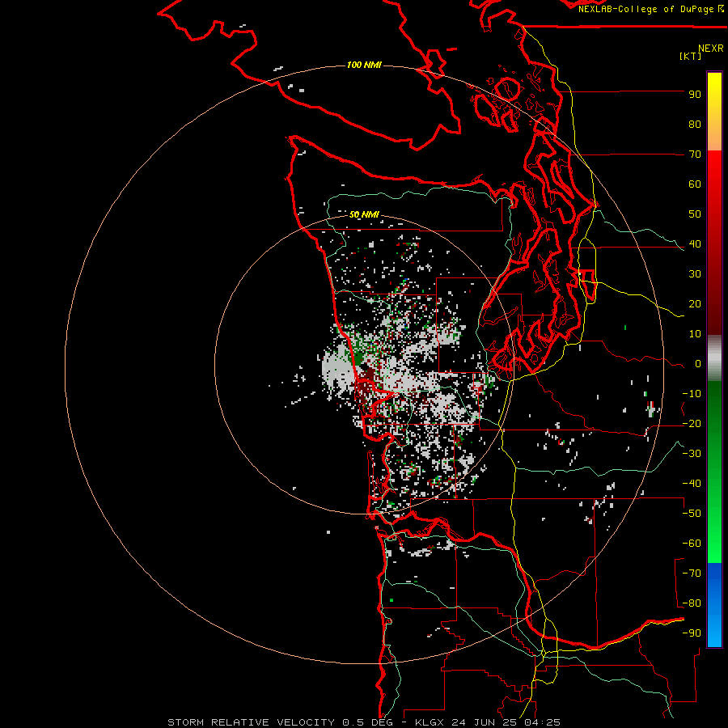Click the [KT] units label above the scale
This screenshot has height=728, width=728.
[690, 57]
